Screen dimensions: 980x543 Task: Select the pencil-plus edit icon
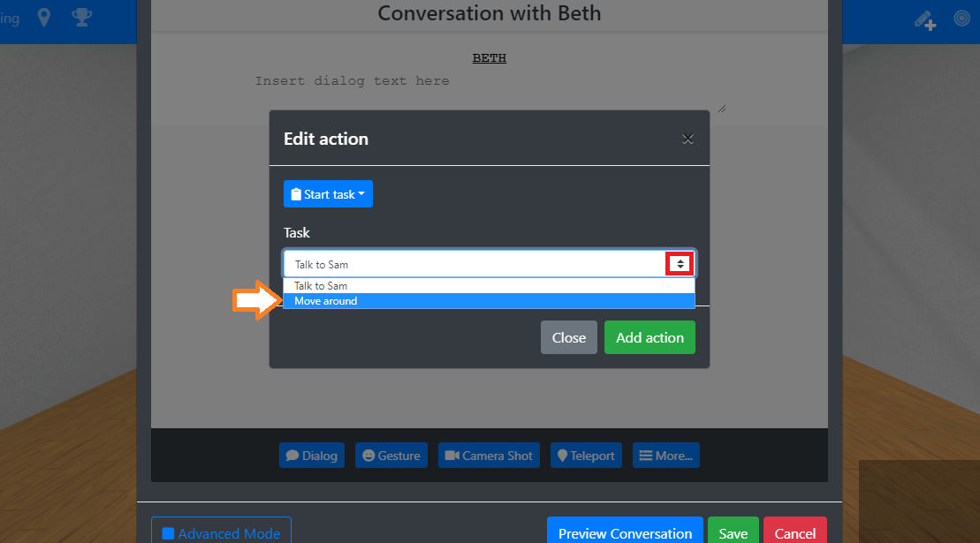pos(925,20)
